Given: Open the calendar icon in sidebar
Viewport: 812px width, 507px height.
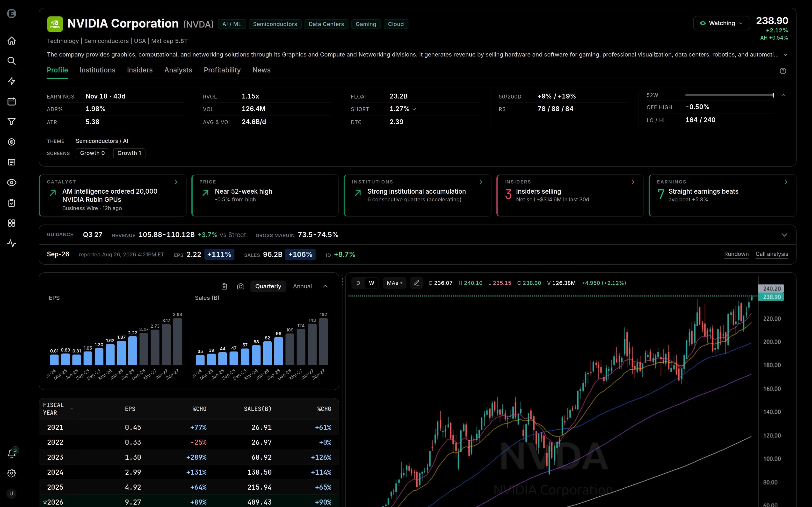Looking at the screenshot, I should pos(11,101).
